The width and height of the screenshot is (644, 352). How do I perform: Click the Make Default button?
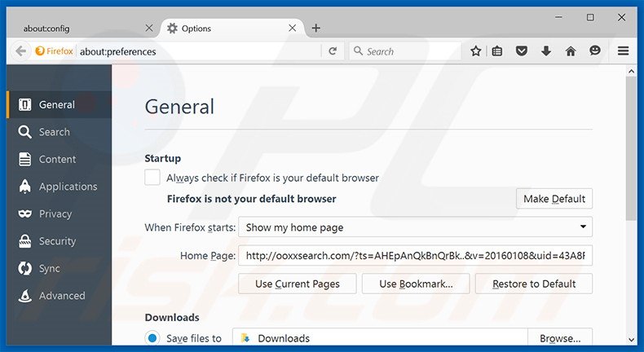[554, 199]
